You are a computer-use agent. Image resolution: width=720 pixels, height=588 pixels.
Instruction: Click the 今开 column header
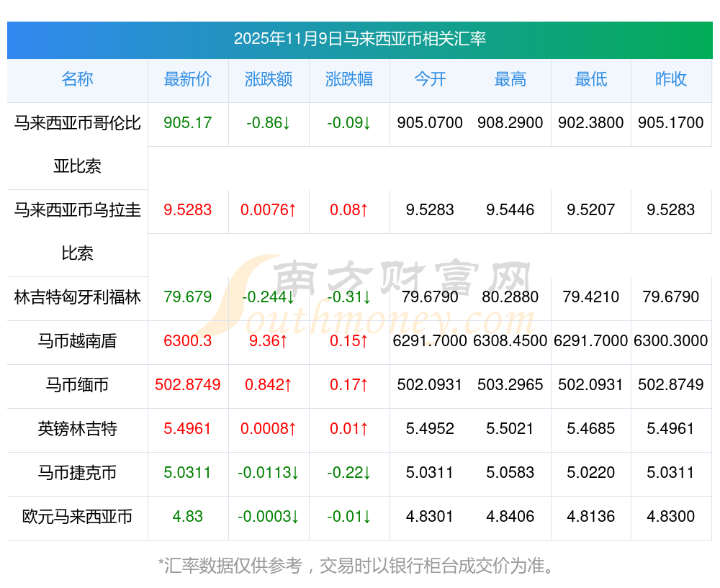click(430, 80)
